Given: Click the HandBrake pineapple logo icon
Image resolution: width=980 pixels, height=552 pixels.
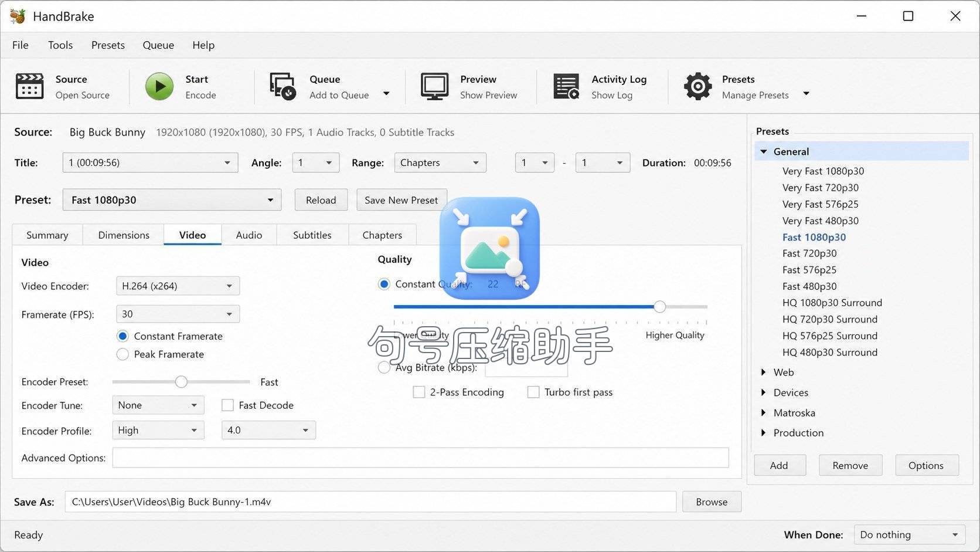Looking at the screenshot, I should [x=18, y=16].
